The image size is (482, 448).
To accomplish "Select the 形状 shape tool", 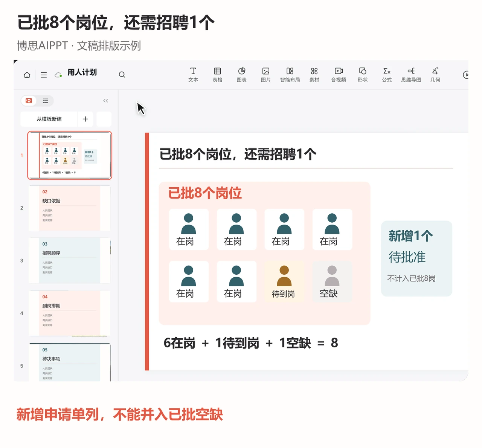I will [363, 75].
